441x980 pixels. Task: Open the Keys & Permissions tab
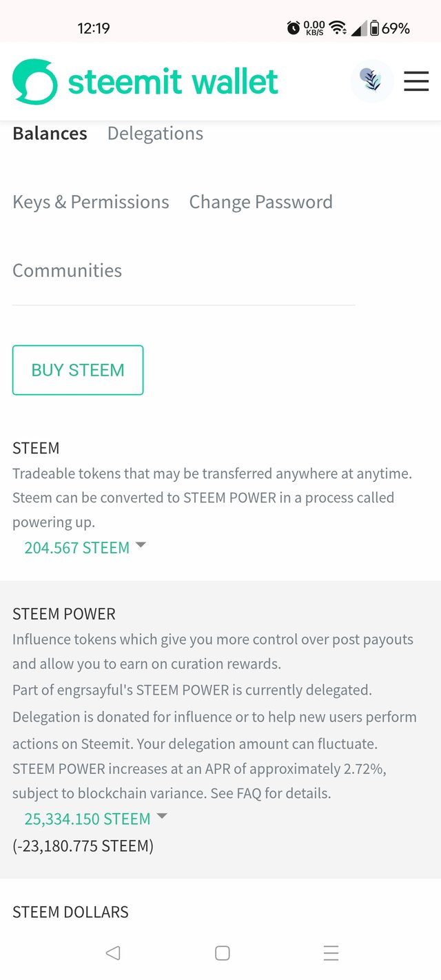click(91, 202)
